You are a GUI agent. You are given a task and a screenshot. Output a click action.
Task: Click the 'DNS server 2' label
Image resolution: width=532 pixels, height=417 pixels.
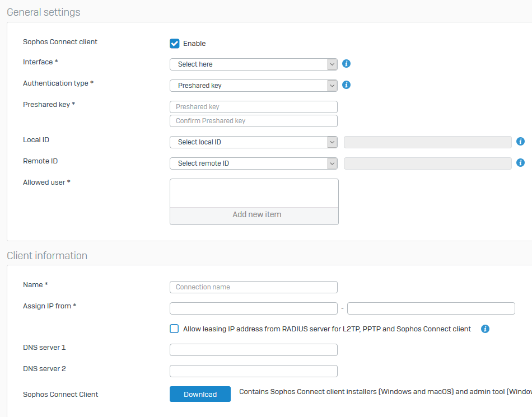tap(44, 368)
